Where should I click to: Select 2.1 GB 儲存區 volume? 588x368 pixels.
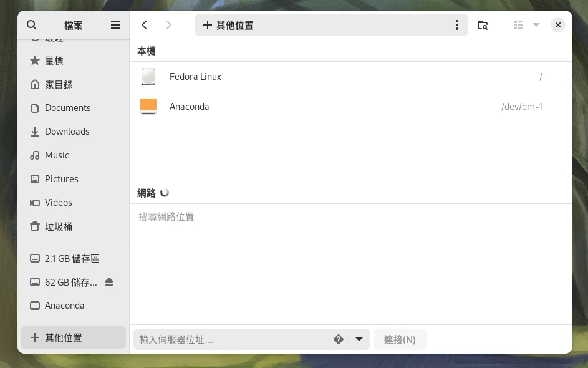72,258
